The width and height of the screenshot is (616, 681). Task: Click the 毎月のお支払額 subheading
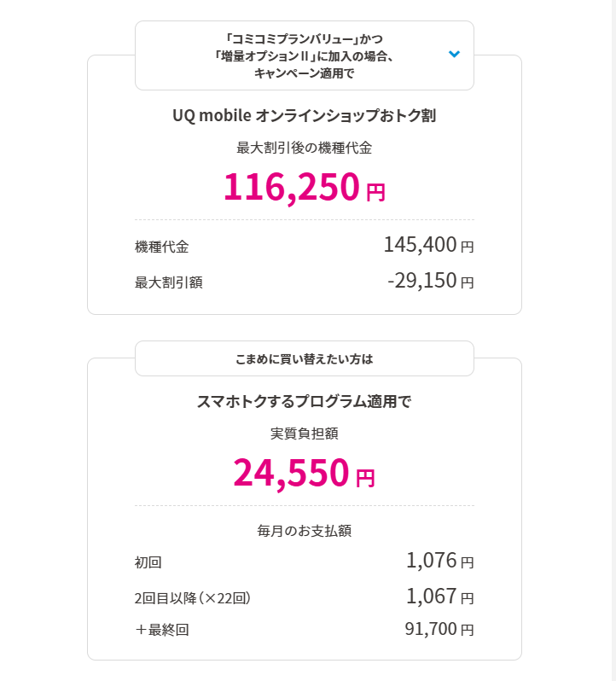coord(304,531)
